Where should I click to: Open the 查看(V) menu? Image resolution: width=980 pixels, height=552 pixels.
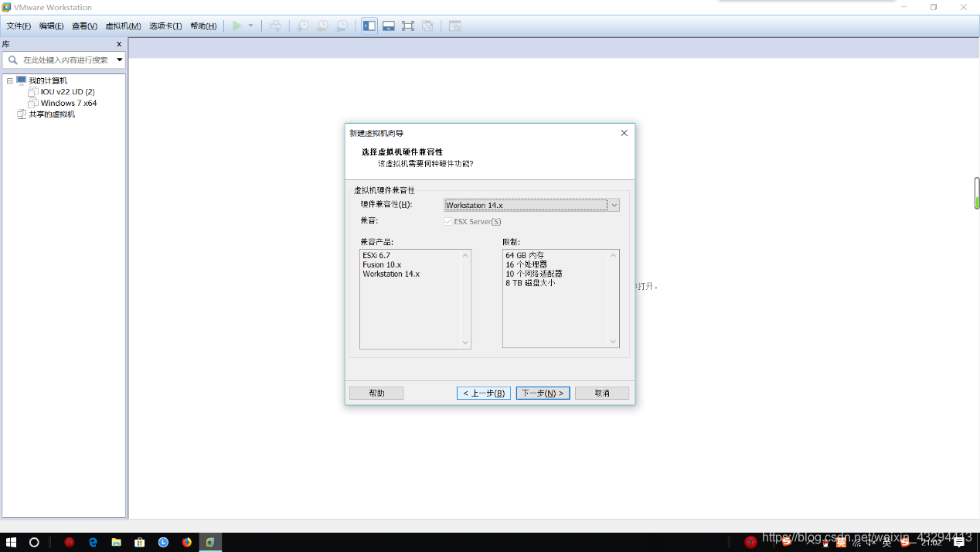84,26
